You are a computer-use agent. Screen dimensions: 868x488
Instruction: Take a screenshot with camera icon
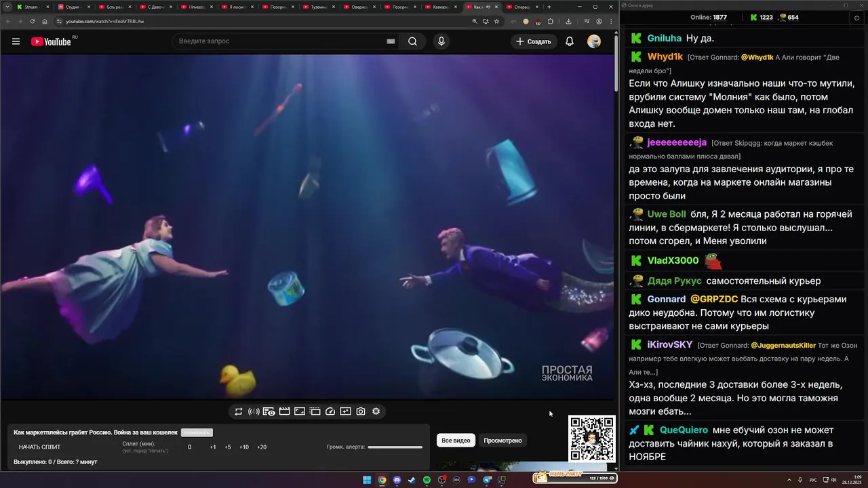click(x=361, y=411)
